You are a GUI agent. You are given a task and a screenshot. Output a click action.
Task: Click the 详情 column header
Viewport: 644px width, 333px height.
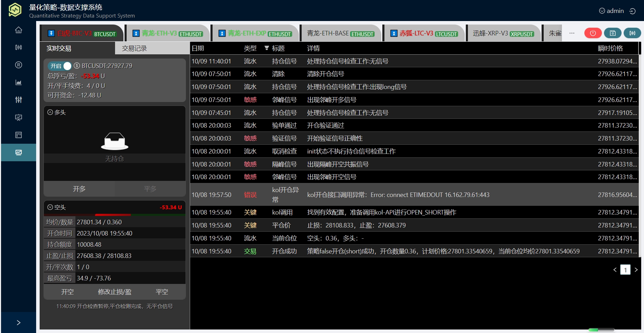tap(314, 48)
